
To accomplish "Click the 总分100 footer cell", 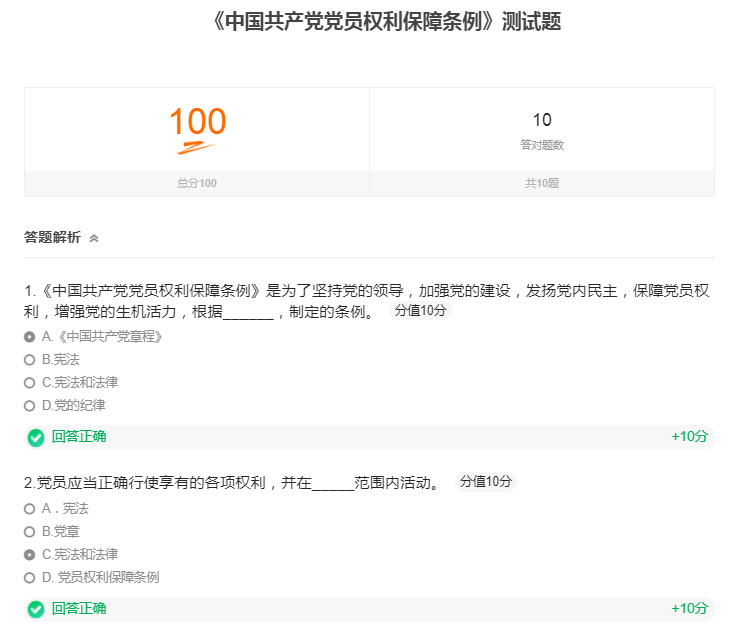I will point(197,183).
